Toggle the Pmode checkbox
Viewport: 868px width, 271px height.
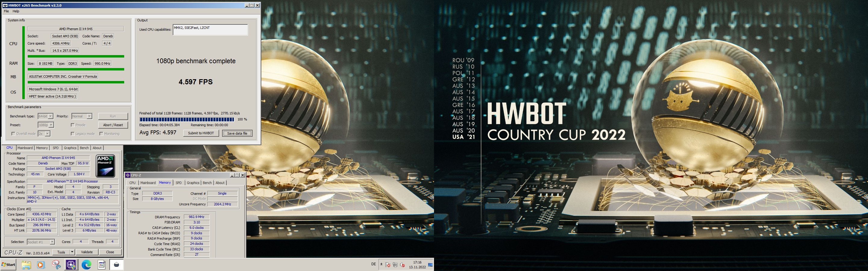(x=72, y=125)
